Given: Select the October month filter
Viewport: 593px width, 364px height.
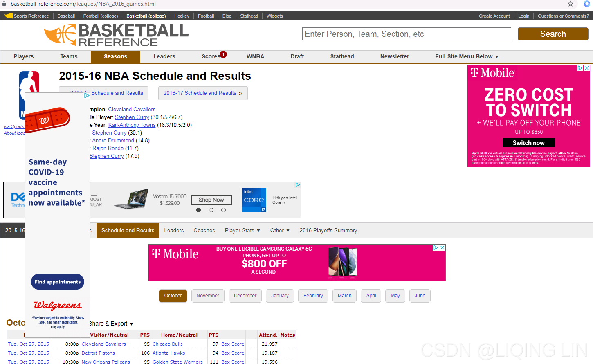Looking at the screenshot, I should (x=173, y=296).
